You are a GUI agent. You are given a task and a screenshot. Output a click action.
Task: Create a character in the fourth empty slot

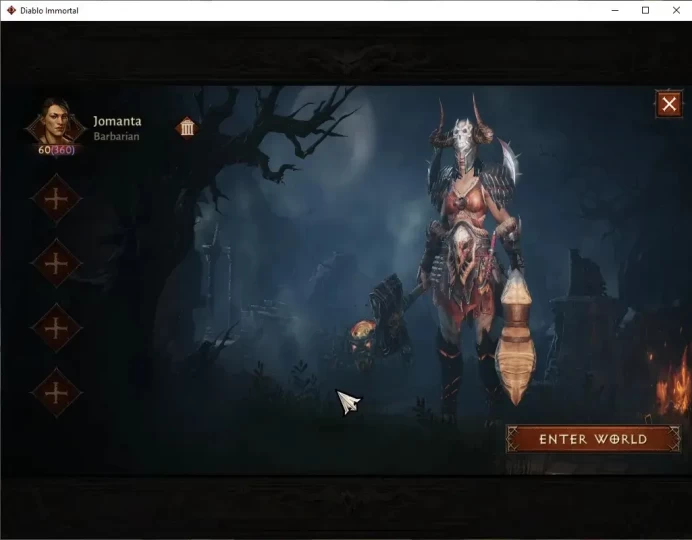[x=56, y=393]
